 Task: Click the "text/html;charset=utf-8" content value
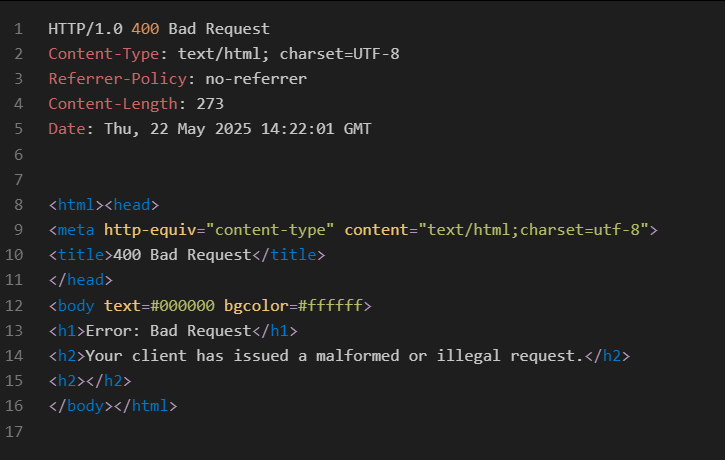coord(538,230)
